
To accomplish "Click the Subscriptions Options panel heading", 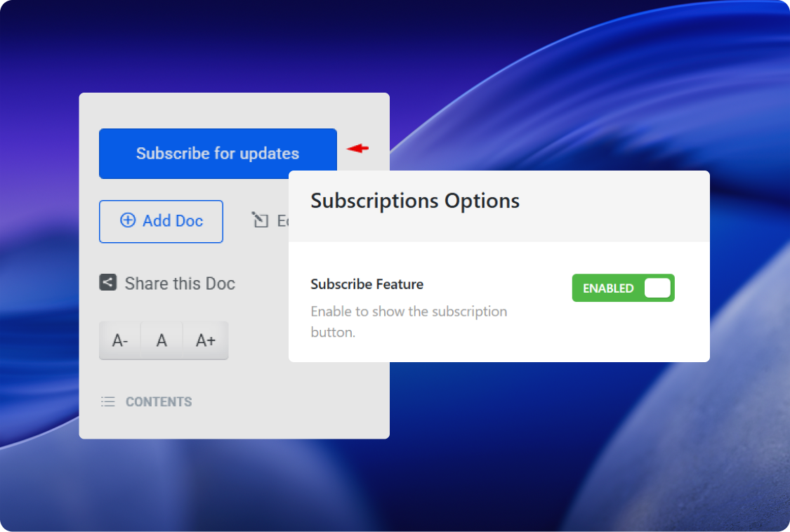I will 415,201.
